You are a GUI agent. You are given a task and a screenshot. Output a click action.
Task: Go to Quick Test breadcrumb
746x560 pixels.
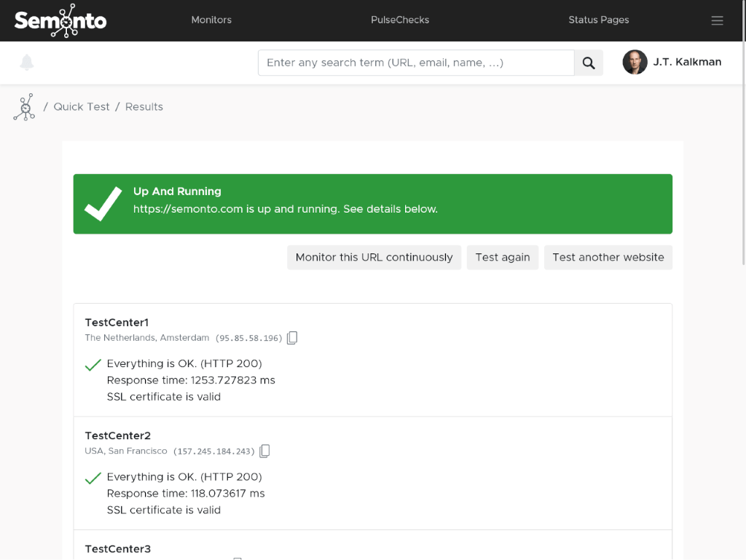click(82, 107)
